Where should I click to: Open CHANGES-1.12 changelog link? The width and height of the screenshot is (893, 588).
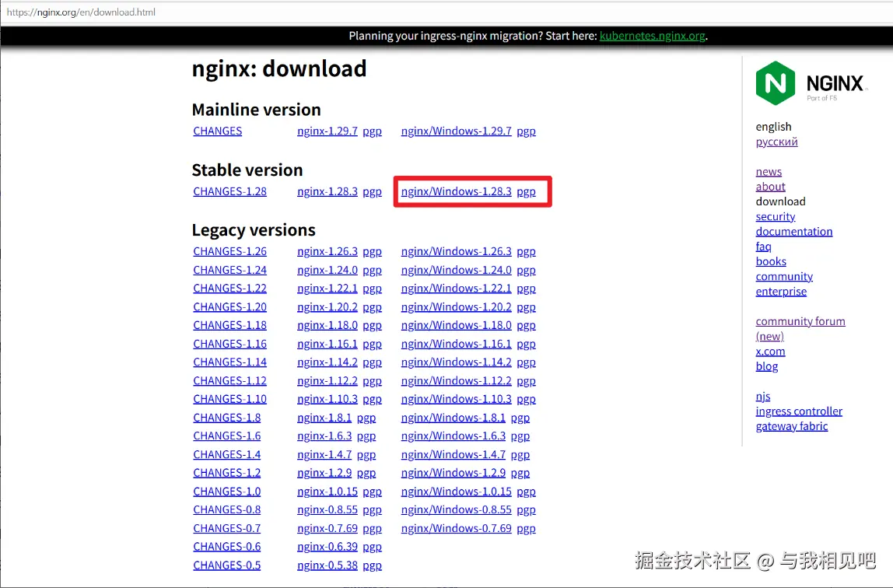[x=229, y=381]
